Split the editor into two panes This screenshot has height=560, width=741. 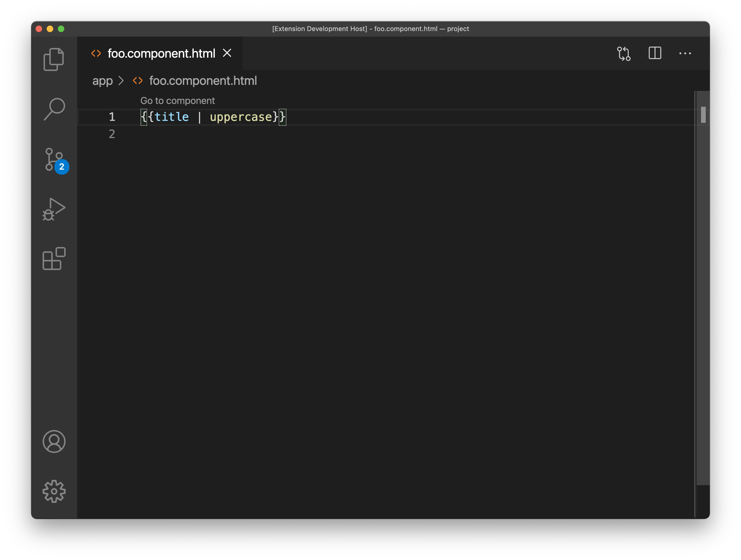(x=655, y=54)
